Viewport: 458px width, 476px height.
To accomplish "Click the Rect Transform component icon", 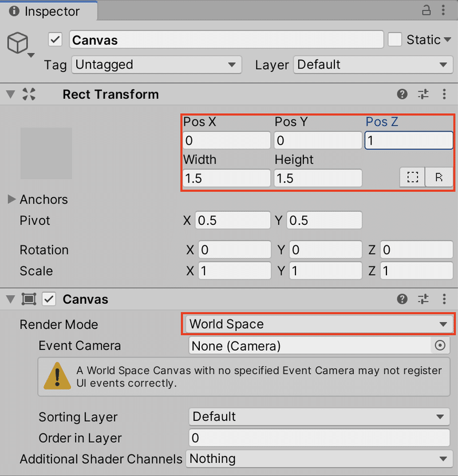I will click(29, 94).
